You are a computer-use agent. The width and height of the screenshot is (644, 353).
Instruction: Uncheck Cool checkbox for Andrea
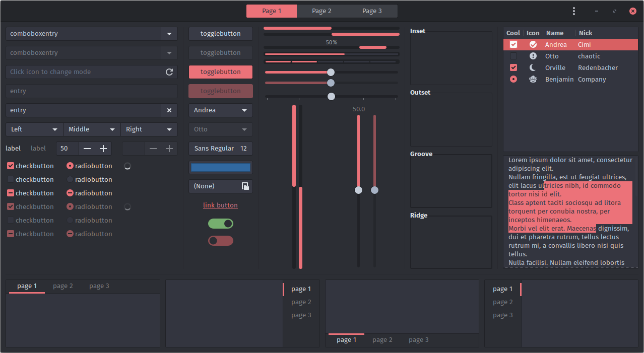point(513,44)
